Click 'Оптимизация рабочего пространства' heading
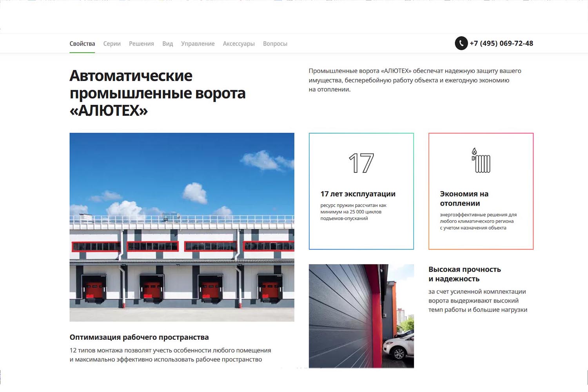Image resolution: width=588 pixels, height=392 pixels. (139, 337)
